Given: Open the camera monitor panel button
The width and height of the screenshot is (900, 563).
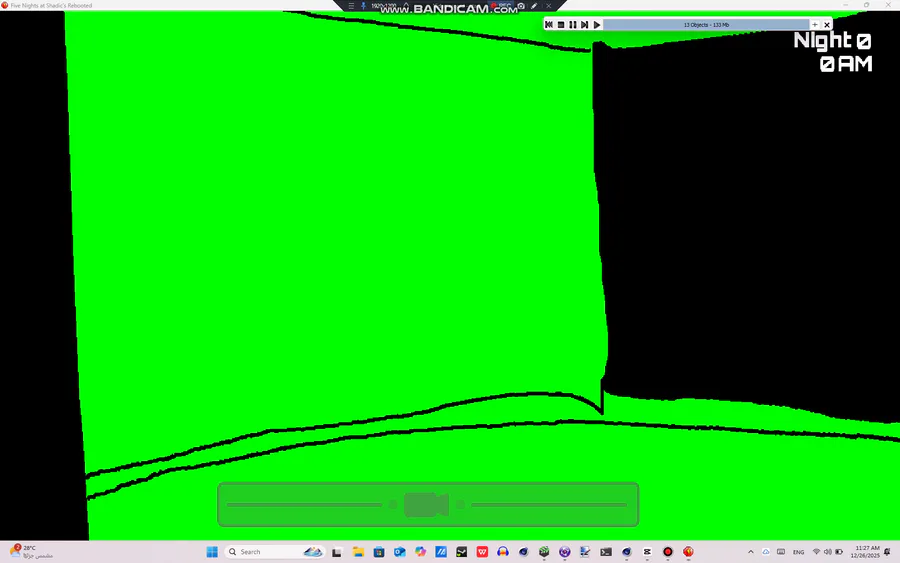Looking at the screenshot, I should [428, 504].
